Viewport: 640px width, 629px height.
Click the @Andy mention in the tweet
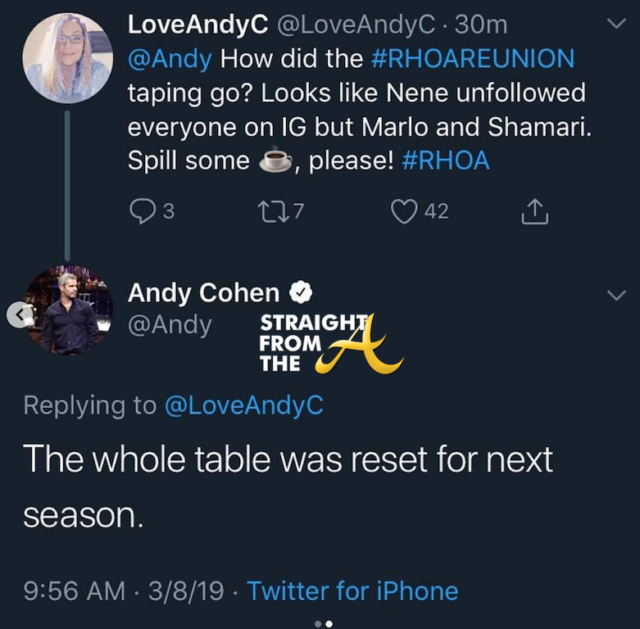[x=170, y=57]
